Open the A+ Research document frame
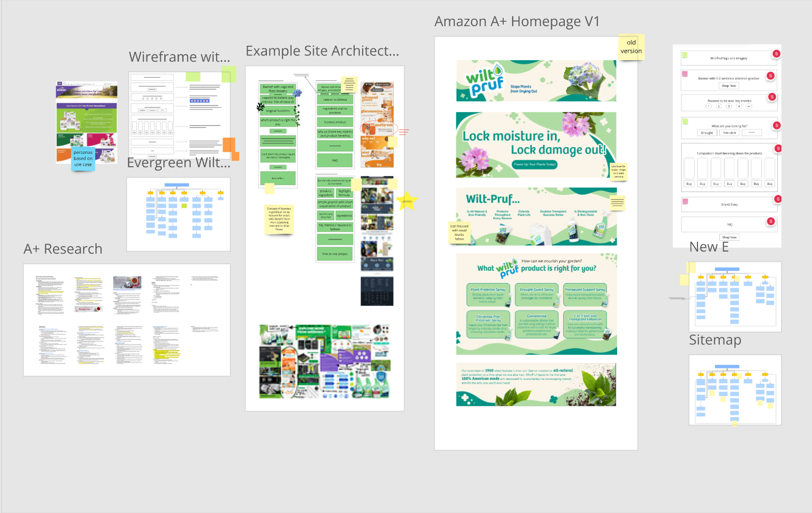 pyautogui.click(x=127, y=320)
